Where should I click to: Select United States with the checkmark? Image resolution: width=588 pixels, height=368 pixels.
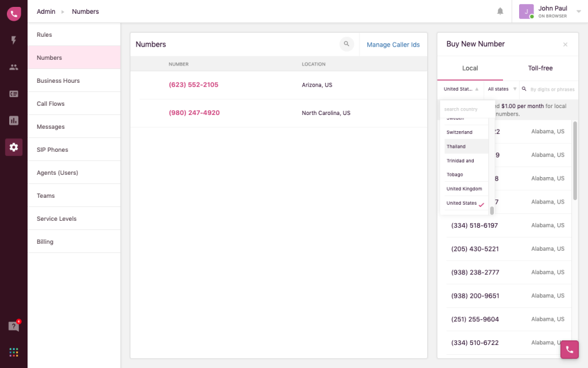[462, 202]
